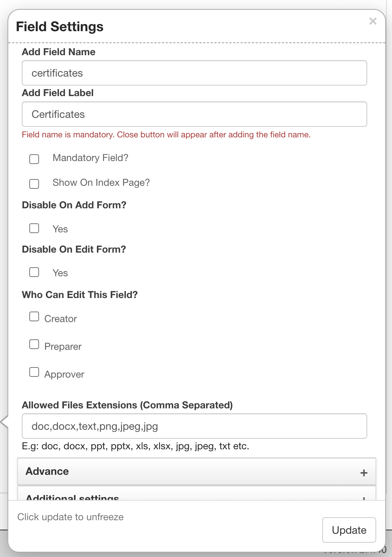The image size is (392, 557).
Task: Enable the Mandatory Field checkbox
Action: click(34, 159)
